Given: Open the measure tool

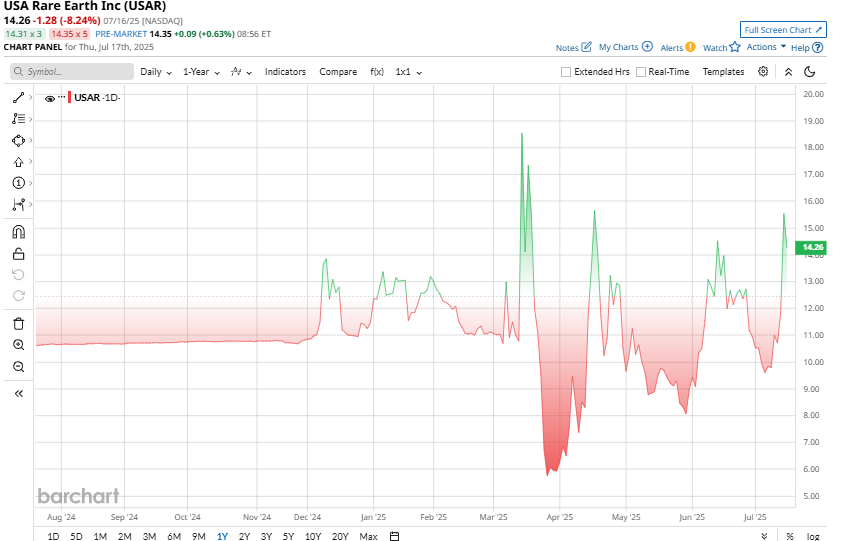Looking at the screenshot, I should coord(18,205).
